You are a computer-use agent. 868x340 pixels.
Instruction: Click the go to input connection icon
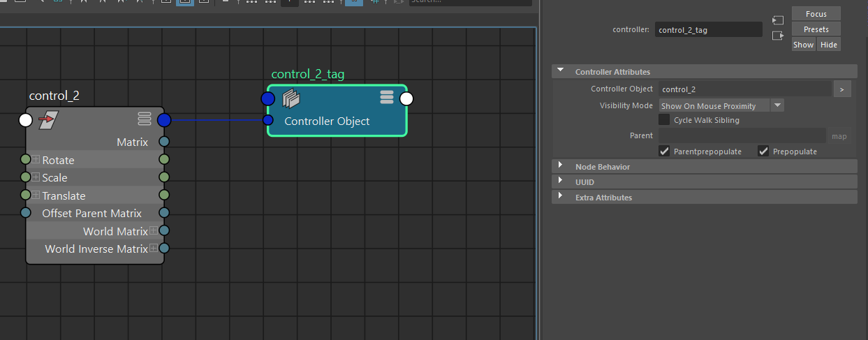pyautogui.click(x=778, y=20)
